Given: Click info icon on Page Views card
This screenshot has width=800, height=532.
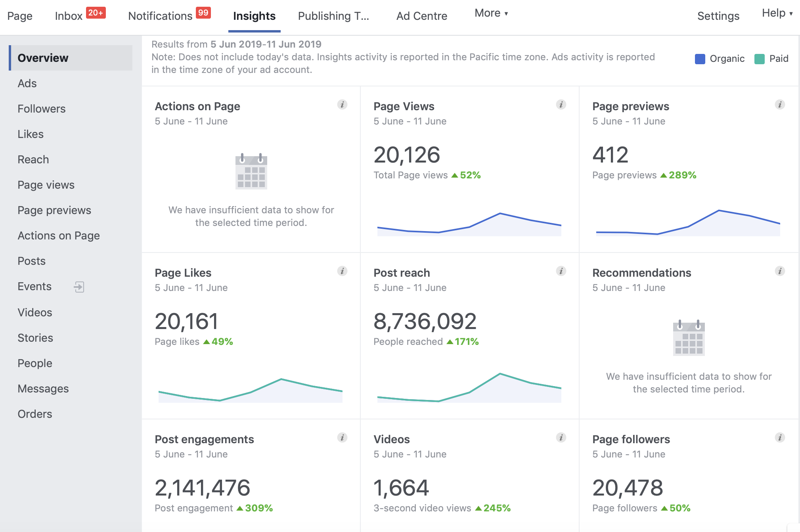Looking at the screenshot, I should pos(561,105).
